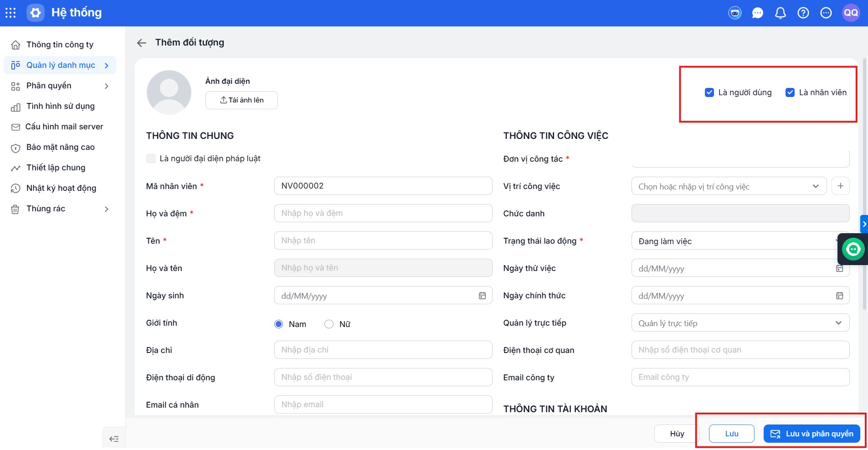
Task: Click the Email công ty input field
Action: 740,377
